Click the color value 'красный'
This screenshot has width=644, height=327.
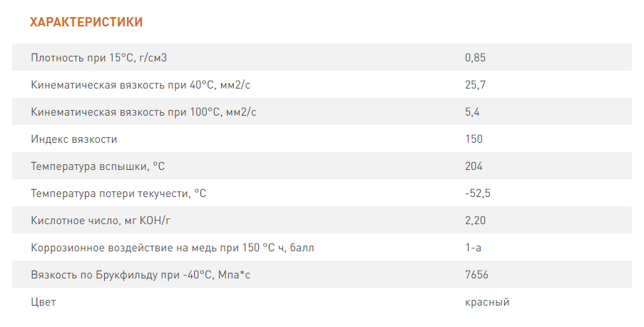pos(487,302)
